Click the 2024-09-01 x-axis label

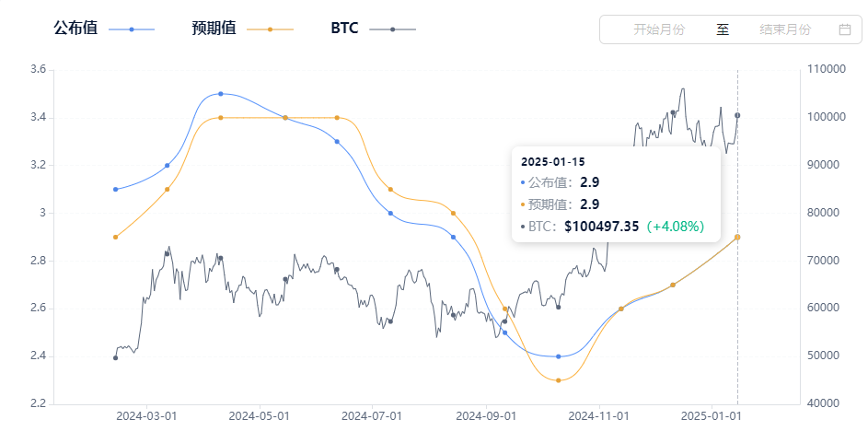pos(486,416)
